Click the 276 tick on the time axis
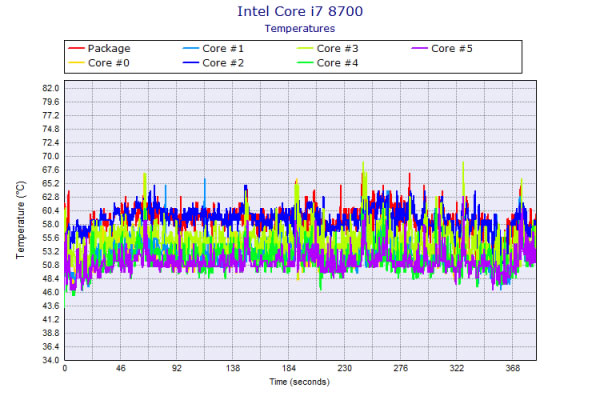Image resolution: width=600 pixels, height=400 pixels. [x=401, y=368]
